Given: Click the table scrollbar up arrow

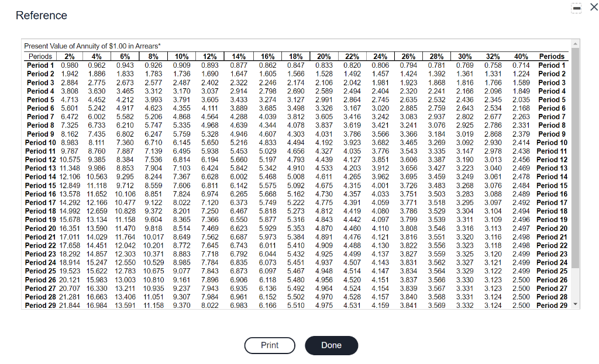Looking at the screenshot, I should click(x=576, y=44).
